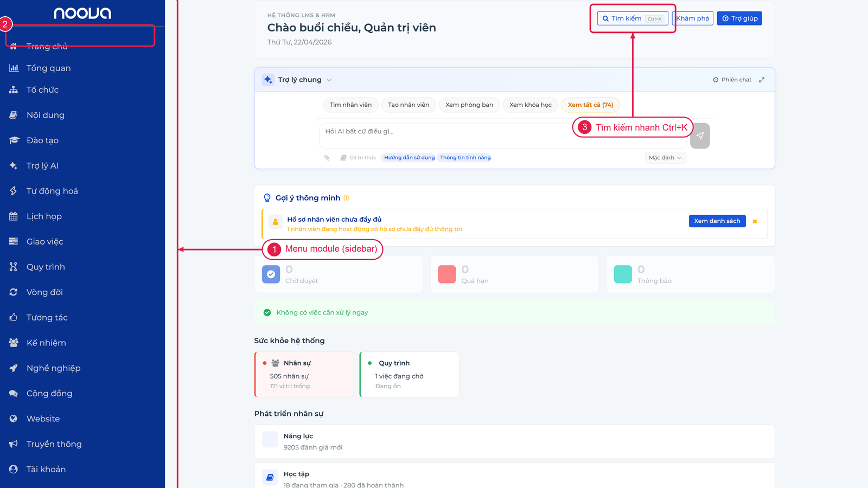Click the Website globe icon
Image resolution: width=868 pixels, height=488 pixels.
click(x=14, y=419)
